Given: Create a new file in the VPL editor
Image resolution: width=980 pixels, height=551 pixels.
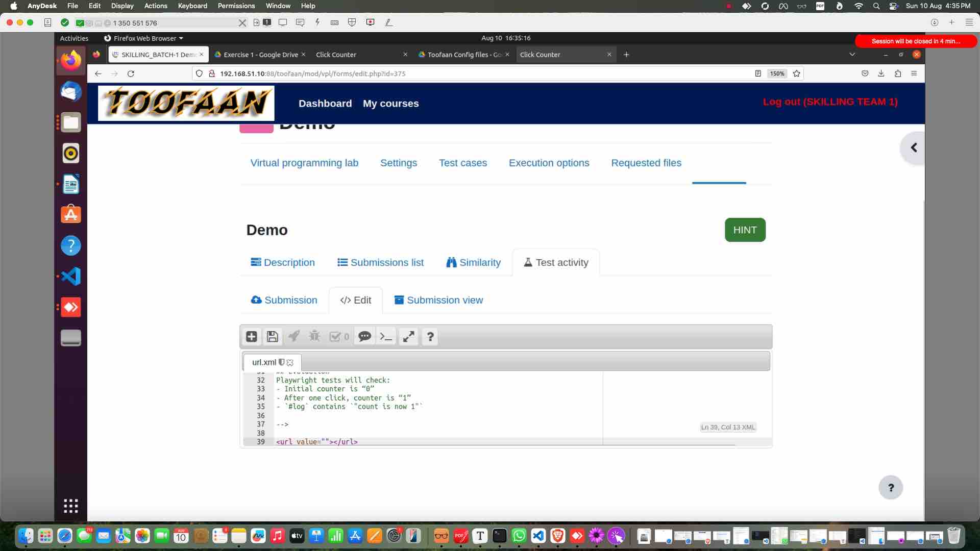Looking at the screenshot, I should [x=251, y=337].
